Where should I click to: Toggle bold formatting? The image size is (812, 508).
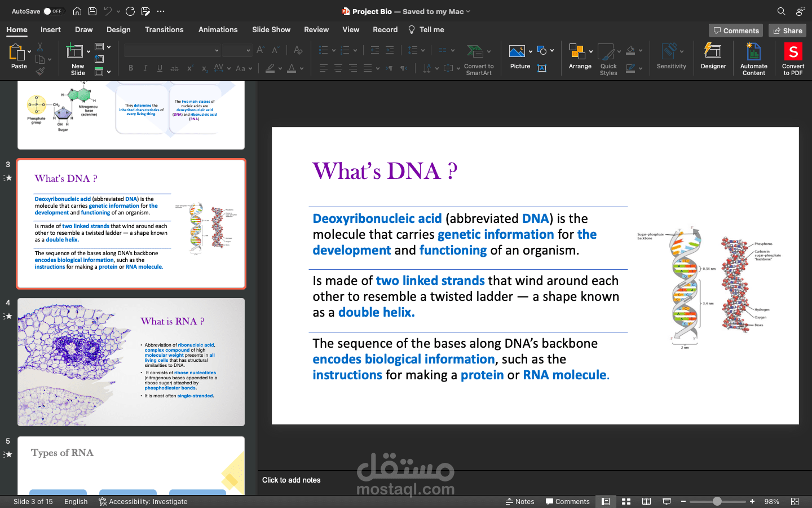coord(130,68)
